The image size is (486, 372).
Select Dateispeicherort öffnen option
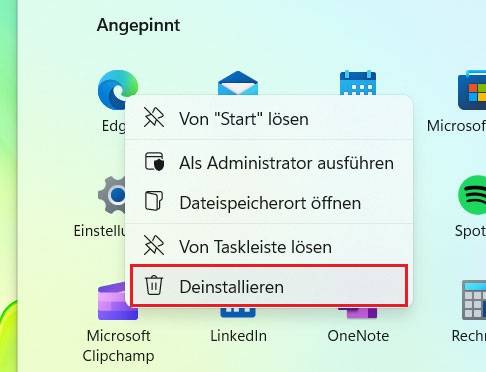coord(269,203)
